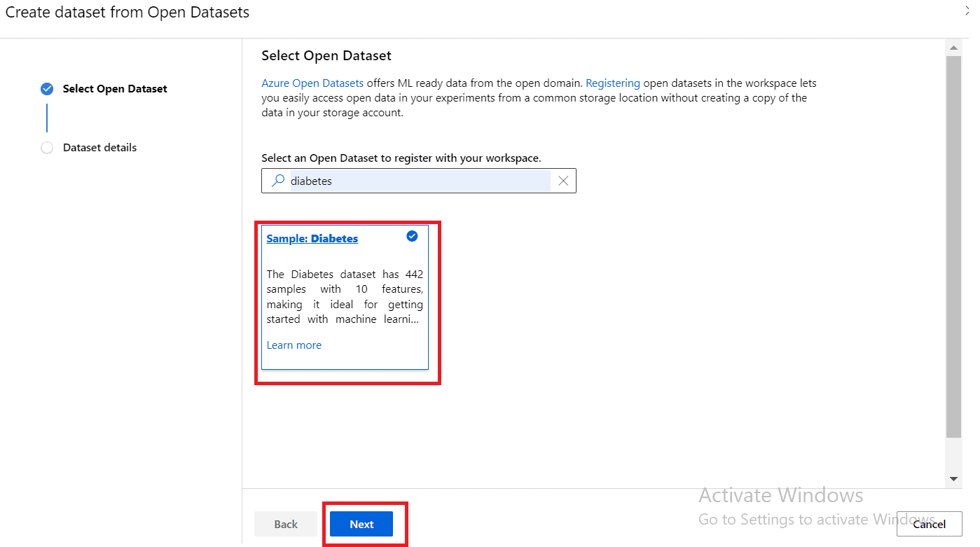Click the scrollbar up arrow
This screenshot has height=547, width=980.
tap(953, 48)
